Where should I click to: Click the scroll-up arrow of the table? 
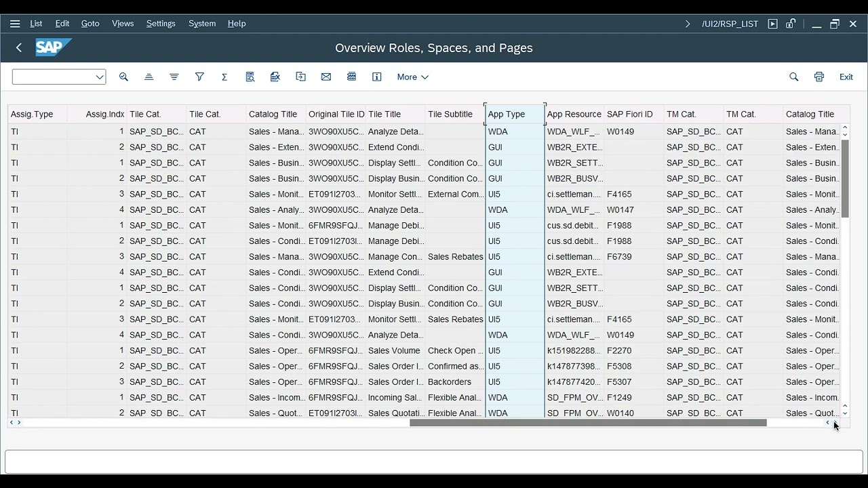point(845,127)
